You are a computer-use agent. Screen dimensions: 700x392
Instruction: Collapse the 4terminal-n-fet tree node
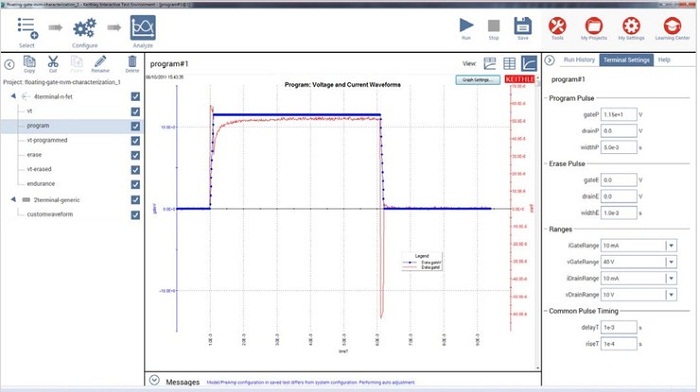point(13,96)
